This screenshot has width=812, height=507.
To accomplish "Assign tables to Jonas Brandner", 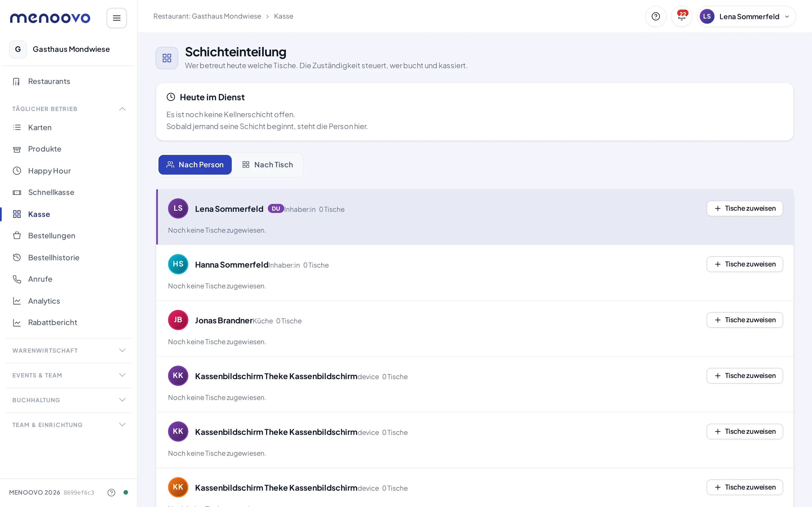I will tap(745, 320).
